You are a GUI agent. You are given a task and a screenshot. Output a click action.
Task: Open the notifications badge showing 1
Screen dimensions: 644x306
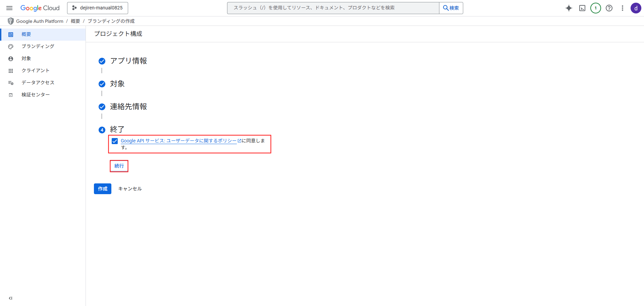[596, 8]
